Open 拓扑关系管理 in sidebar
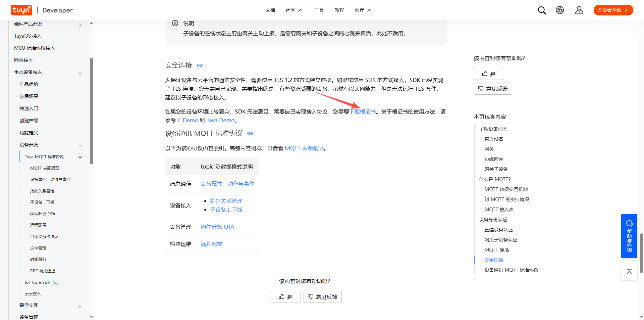Screen dimensions: 644x320 (42, 191)
